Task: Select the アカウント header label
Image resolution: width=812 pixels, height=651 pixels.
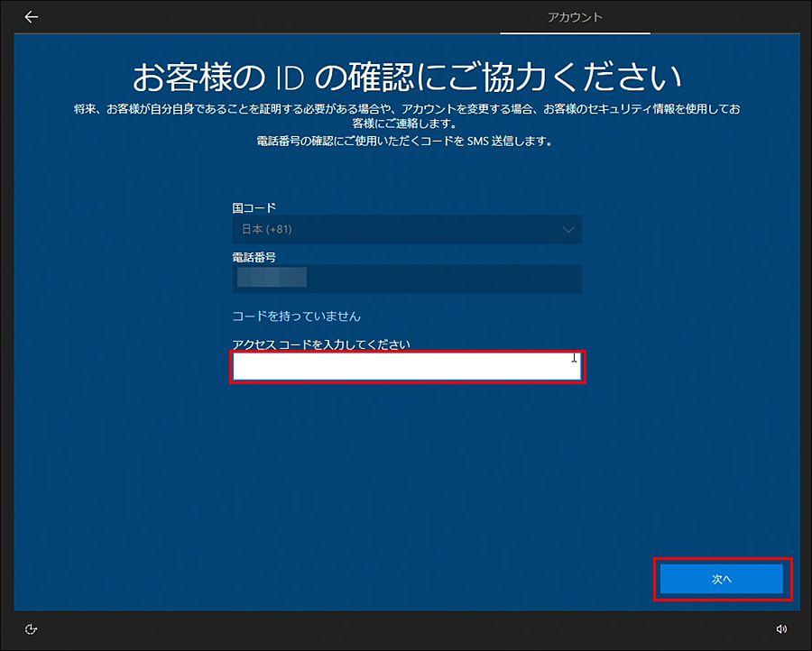Action: coord(575,16)
